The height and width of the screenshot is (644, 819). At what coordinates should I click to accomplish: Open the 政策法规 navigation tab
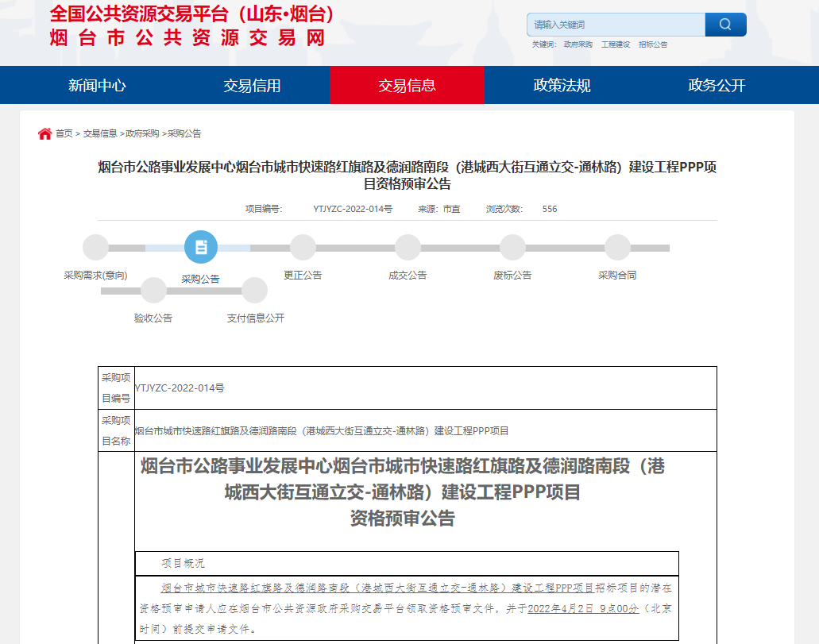[x=562, y=86]
